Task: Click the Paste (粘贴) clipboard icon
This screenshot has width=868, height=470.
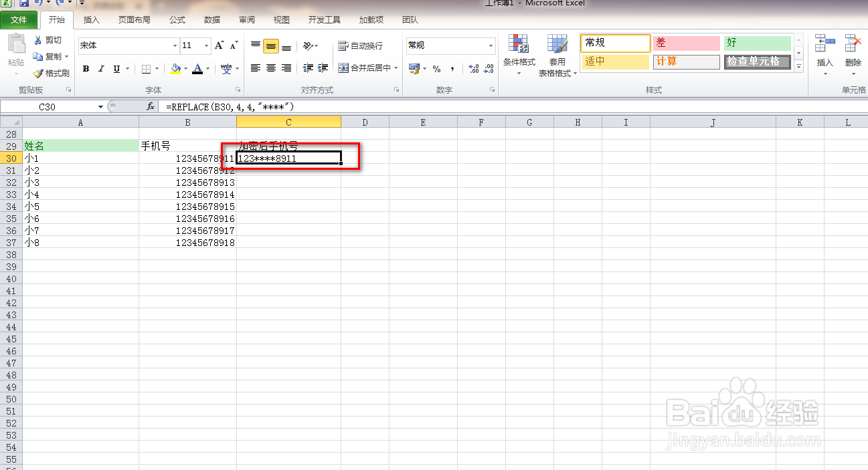Action: (x=16, y=44)
